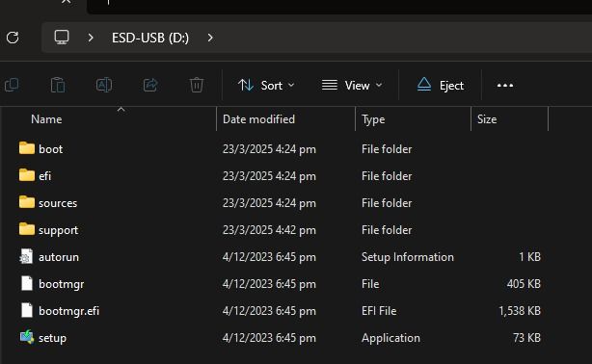Click the This PC monitor icon
Image resolution: width=592 pixels, height=364 pixels.
point(62,38)
